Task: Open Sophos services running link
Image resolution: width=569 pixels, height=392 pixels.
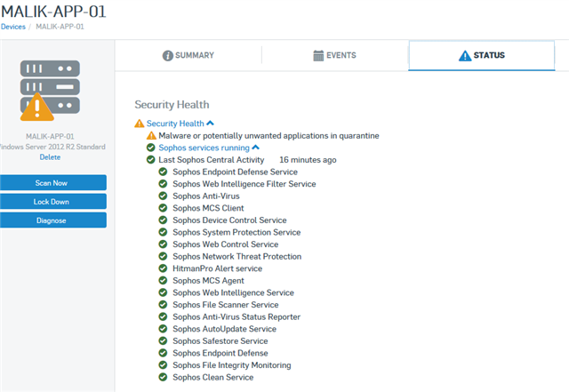Action: (204, 148)
